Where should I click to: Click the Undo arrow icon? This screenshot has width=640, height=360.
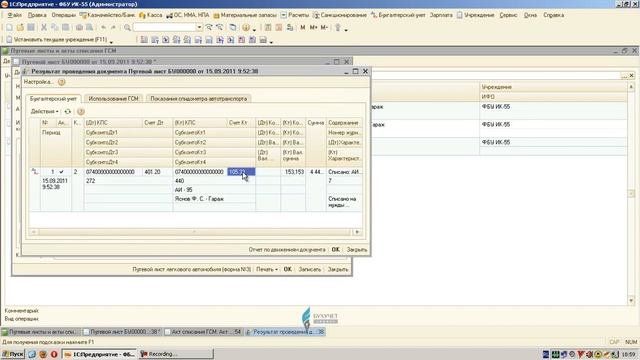103,27
